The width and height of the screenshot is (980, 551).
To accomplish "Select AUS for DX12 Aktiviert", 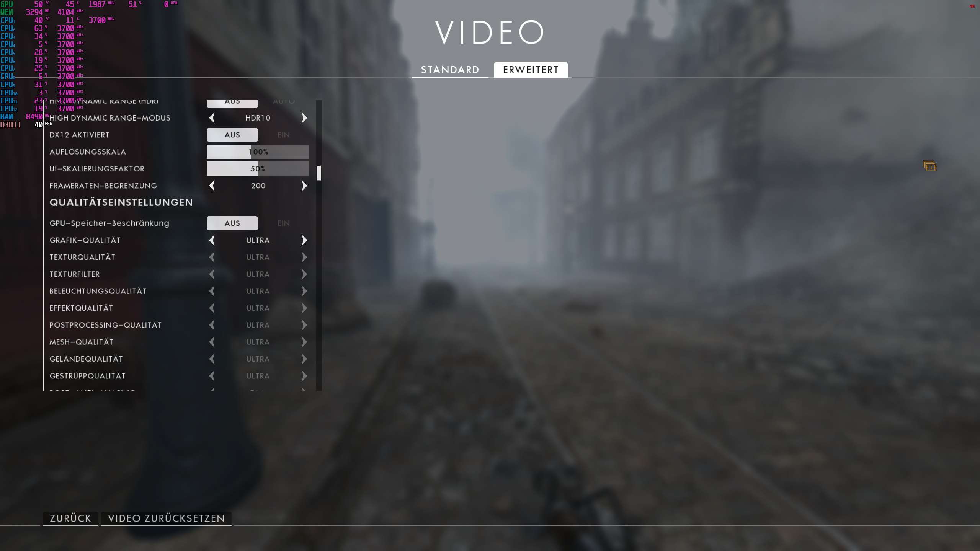I will point(232,135).
